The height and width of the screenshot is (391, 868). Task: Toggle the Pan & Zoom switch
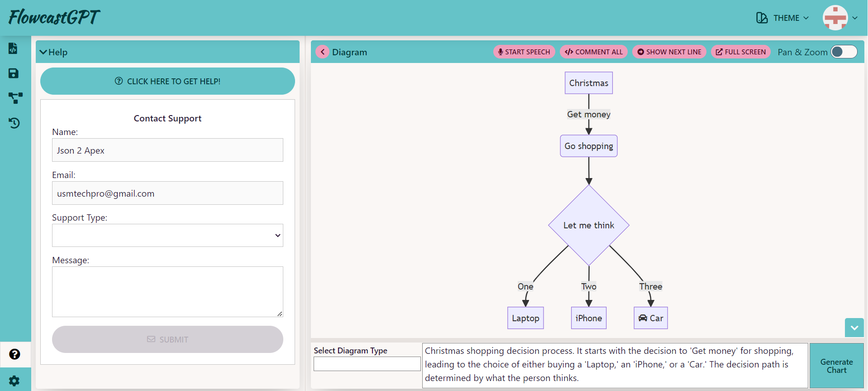844,52
